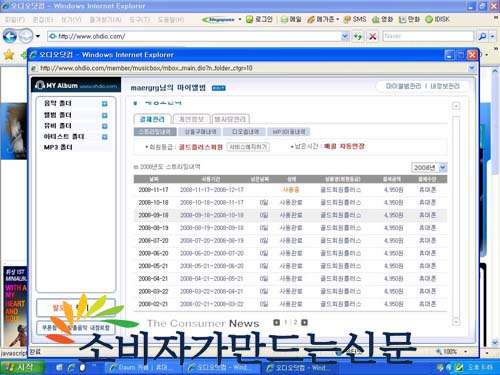
Task: Switch to the 개인정보 tab
Action: 191,119
